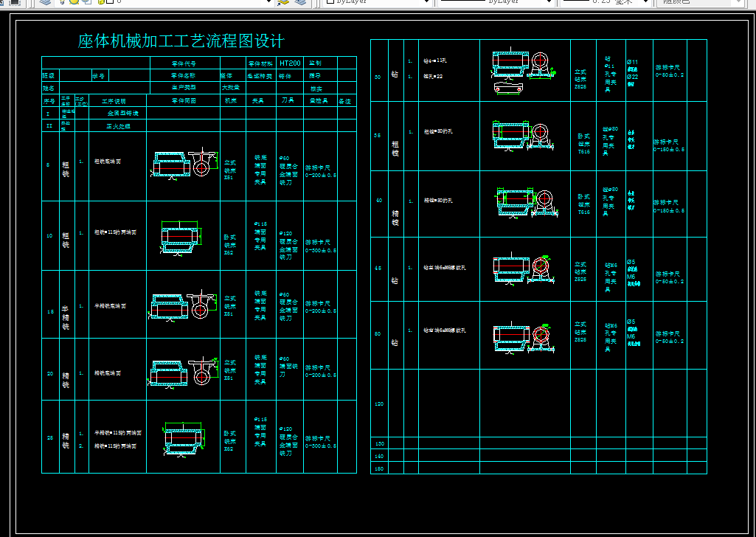Select 立式铣床 X51 in row 5
This screenshot has height=537, width=756.
coord(230,170)
